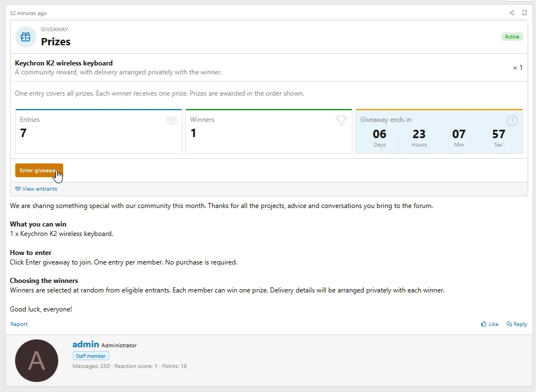This screenshot has height=392, width=536.
Task: Click the Entries count card
Action: coord(98,131)
